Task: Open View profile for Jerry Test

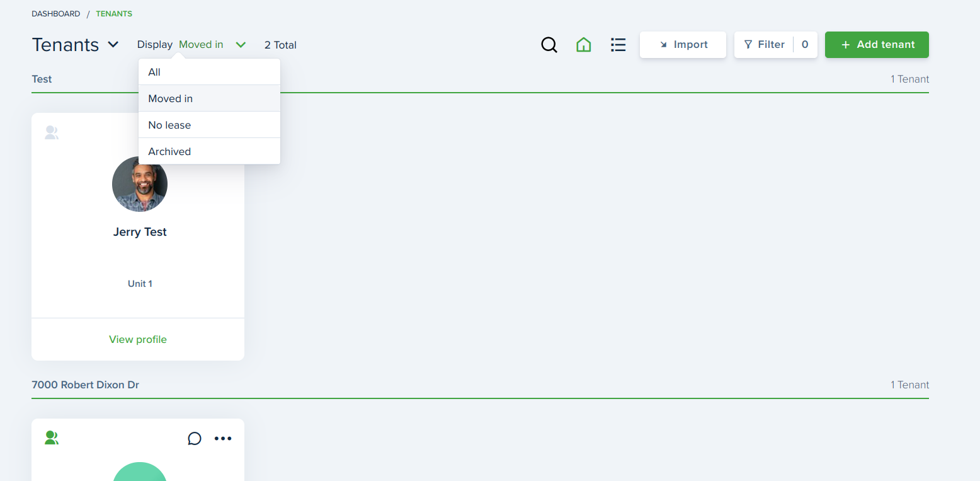Action: coord(138,339)
